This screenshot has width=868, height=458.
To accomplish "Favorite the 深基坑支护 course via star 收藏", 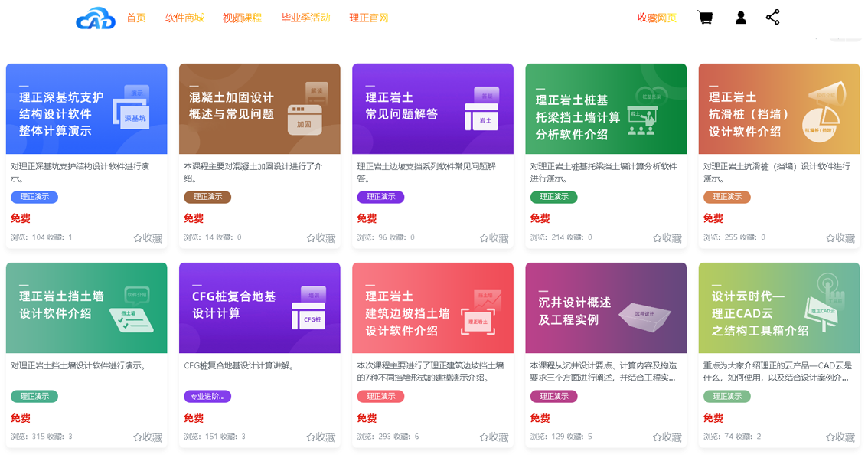I will pos(148,238).
